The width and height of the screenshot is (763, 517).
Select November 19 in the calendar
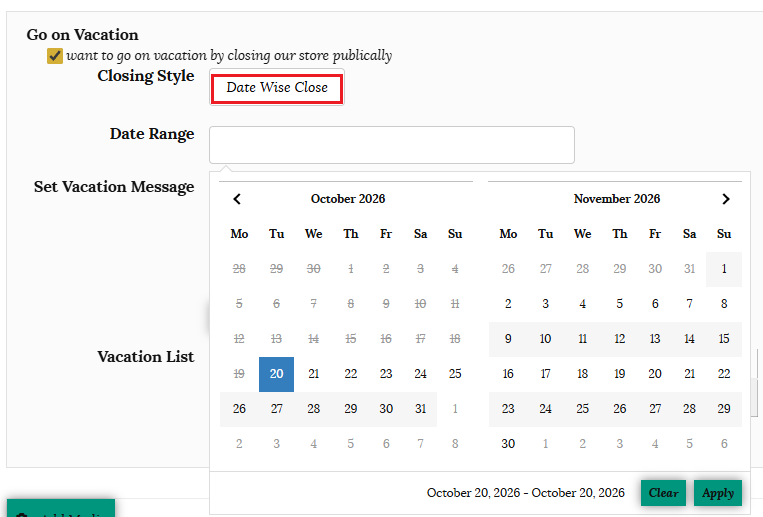pos(619,374)
